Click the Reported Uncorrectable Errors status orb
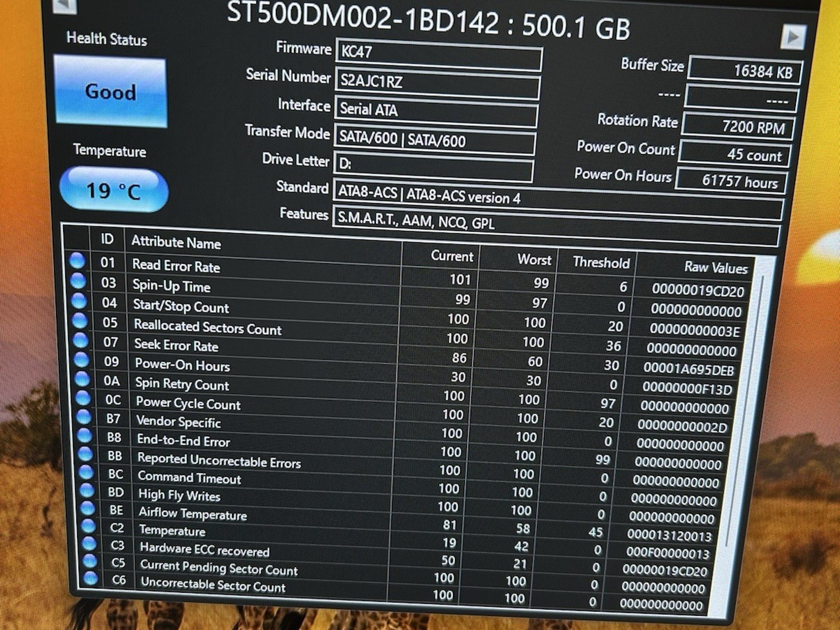Viewport: 840px width, 630px height. 85,454
